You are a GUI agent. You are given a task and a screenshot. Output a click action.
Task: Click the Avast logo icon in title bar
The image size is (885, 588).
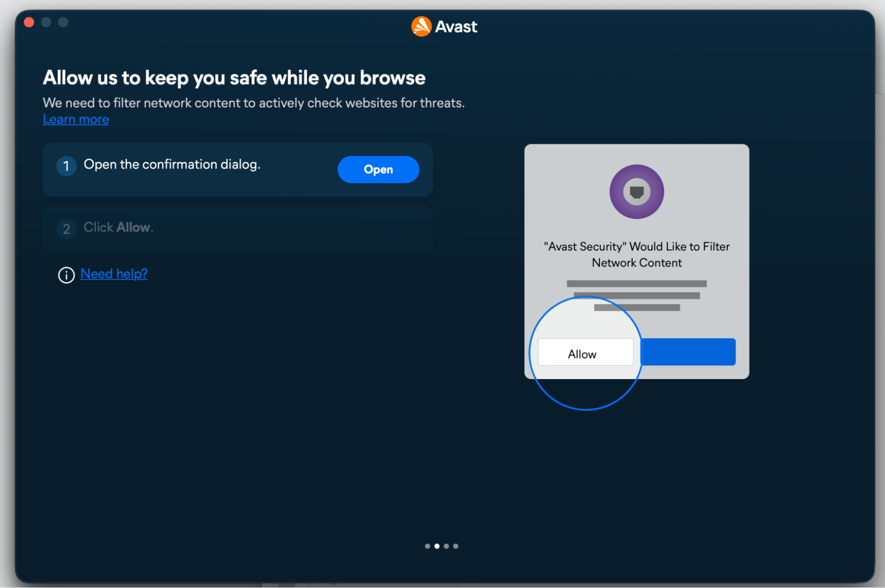tap(421, 27)
